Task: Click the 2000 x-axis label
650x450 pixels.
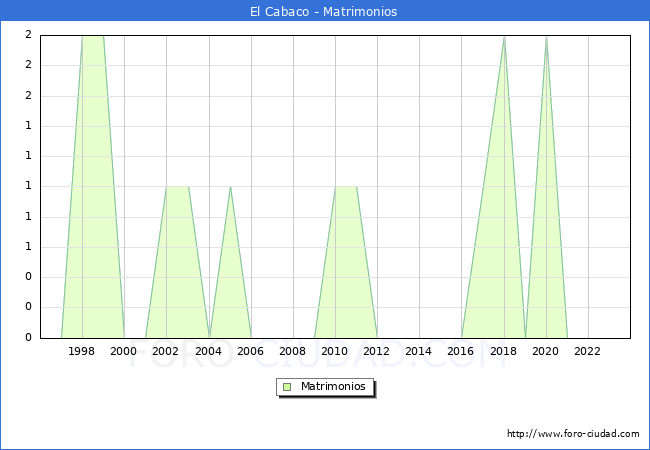Action: [x=123, y=351]
